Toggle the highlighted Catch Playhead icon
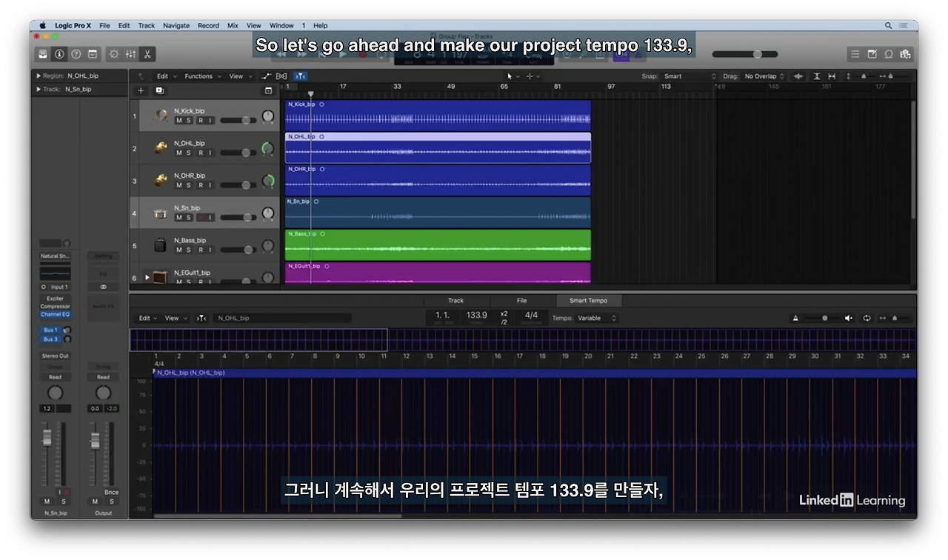The width and height of the screenshot is (948, 560). (300, 76)
